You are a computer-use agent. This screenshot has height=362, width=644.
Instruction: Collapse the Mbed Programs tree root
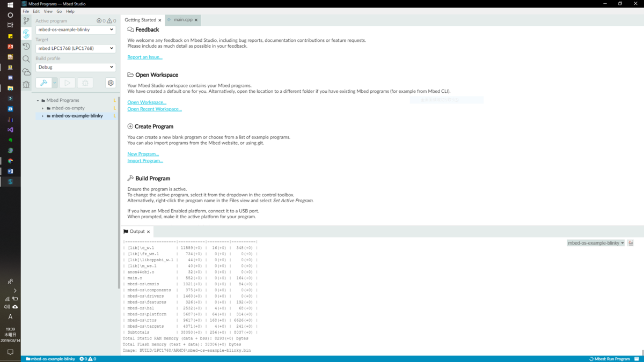(x=38, y=100)
